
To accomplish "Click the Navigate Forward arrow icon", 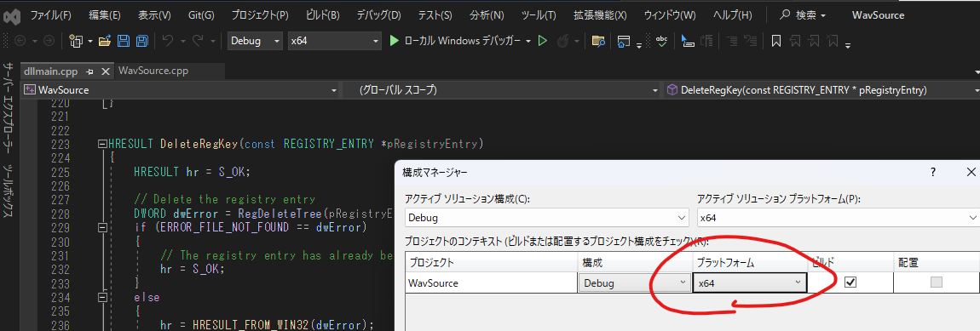I will [49, 41].
